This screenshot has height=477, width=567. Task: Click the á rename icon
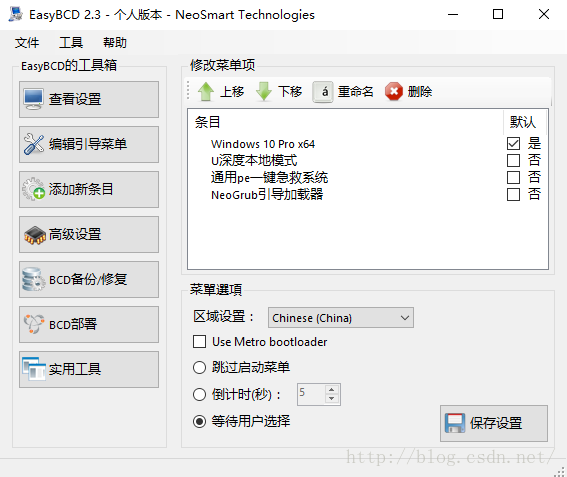(323, 91)
